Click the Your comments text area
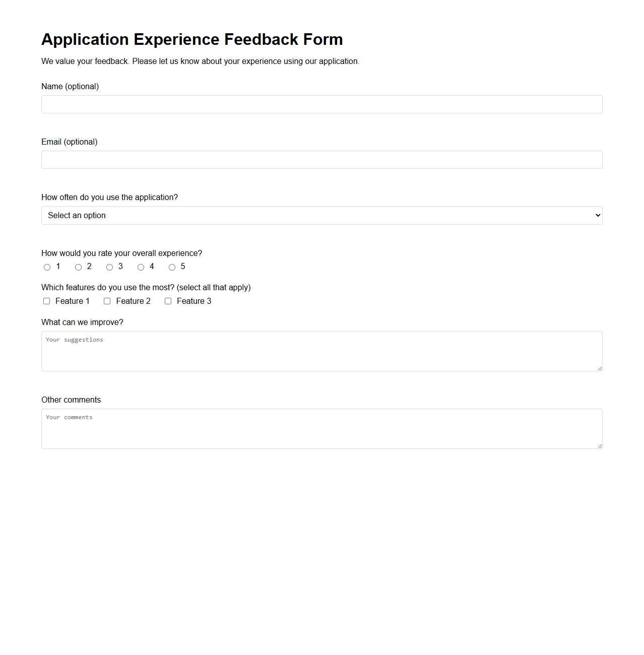This screenshot has width=644, height=655. (321, 428)
